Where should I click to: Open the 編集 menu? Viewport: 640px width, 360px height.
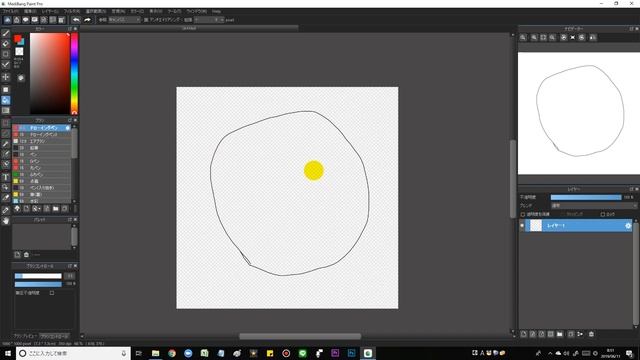coord(30,11)
